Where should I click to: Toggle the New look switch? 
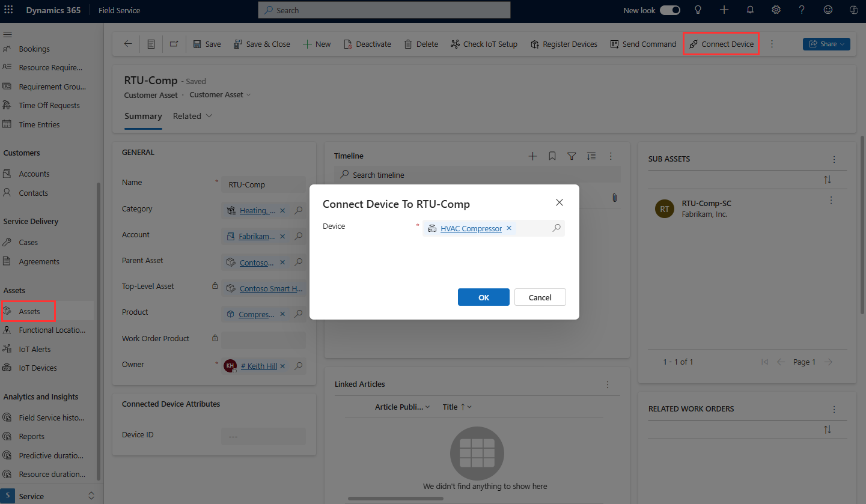click(x=670, y=10)
